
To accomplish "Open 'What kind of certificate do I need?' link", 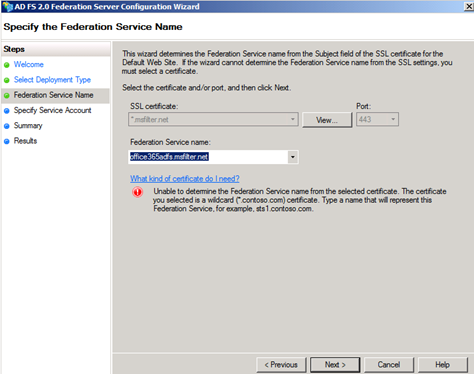I will 185,179.
